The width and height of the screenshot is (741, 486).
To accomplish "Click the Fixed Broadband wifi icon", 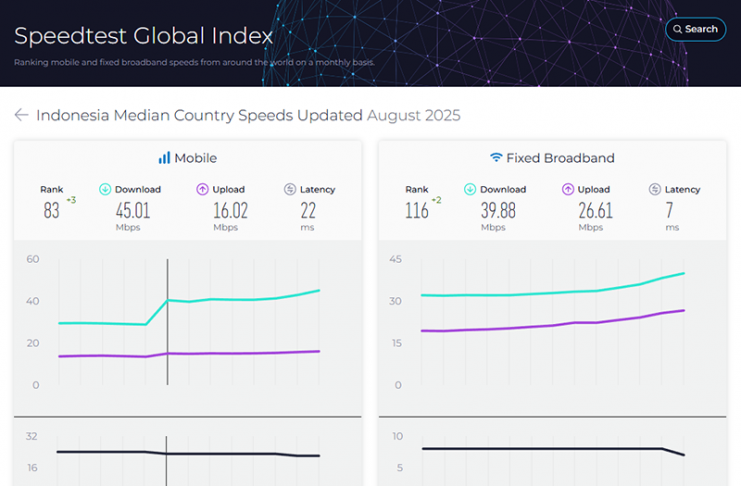I will click(495, 158).
